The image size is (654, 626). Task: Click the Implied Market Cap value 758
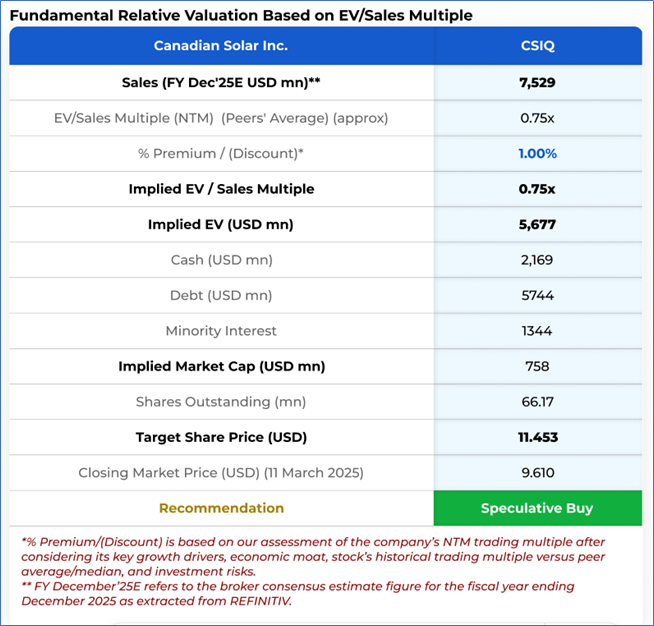click(x=537, y=366)
